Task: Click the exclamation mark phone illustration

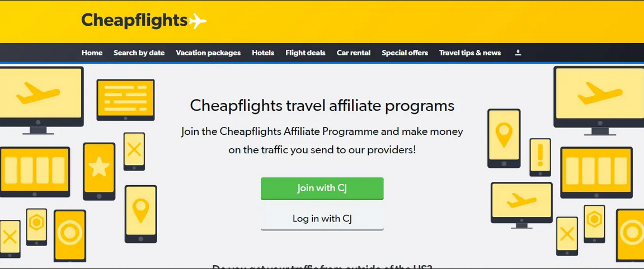Action: (x=540, y=157)
